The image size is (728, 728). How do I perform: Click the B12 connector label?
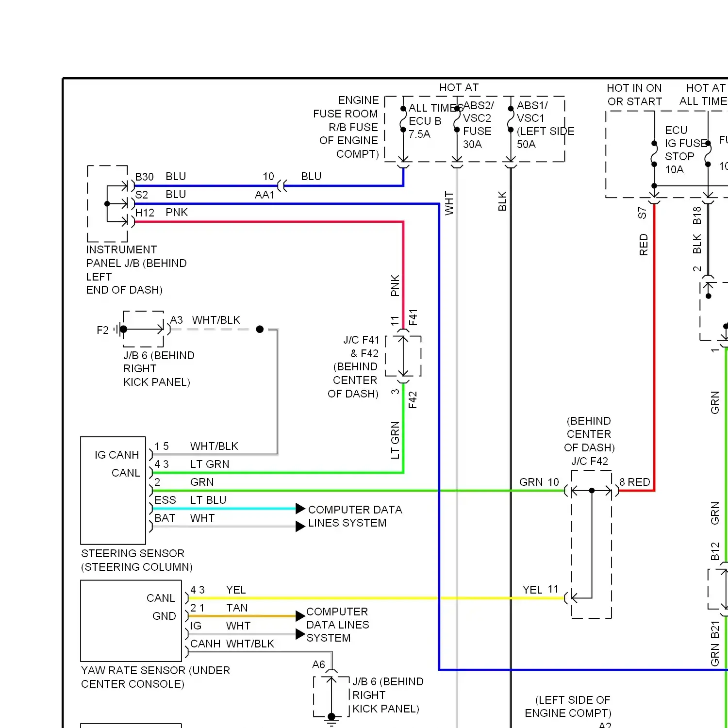click(714, 551)
